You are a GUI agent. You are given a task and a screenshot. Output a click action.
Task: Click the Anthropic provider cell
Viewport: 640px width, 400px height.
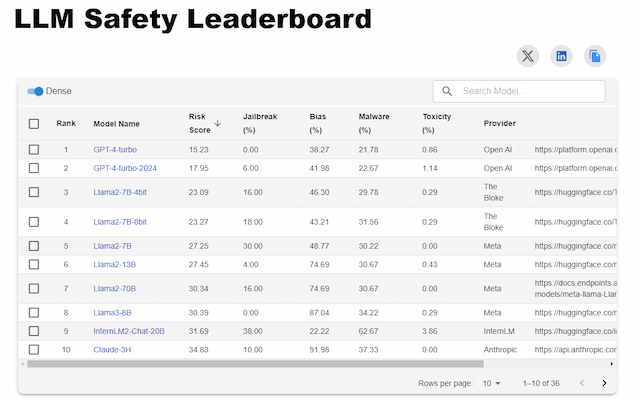click(x=500, y=350)
